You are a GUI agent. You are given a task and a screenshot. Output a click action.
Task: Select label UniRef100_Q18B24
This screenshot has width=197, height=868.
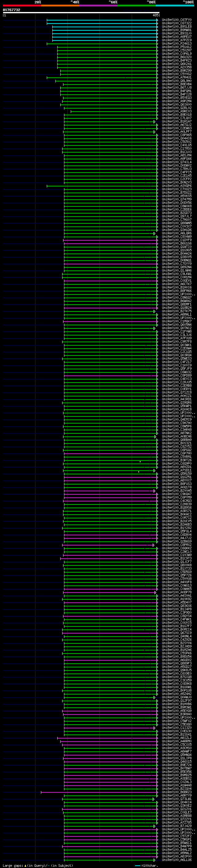coord(176,308)
